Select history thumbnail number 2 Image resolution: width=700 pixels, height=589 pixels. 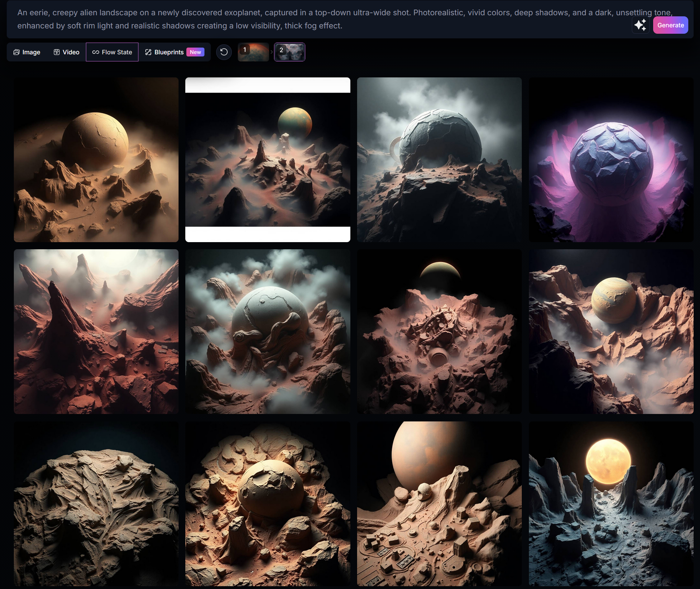289,52
